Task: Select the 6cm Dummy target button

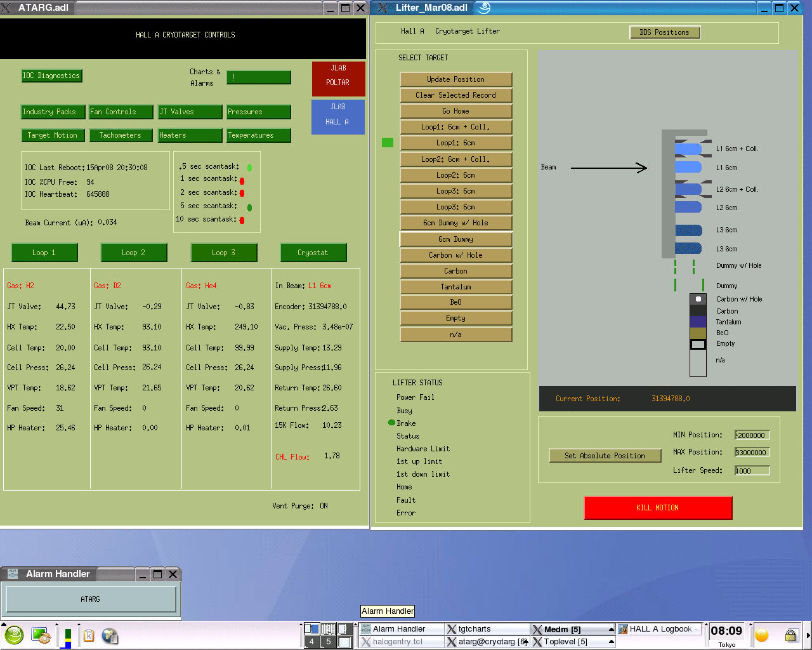Action: click(x=456, y=239)
